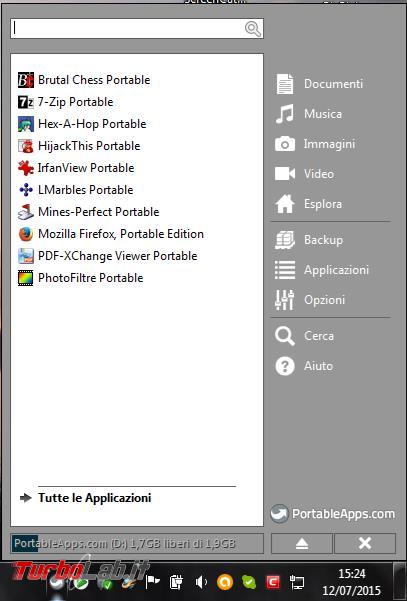Start Hex-A-Hop Portable game
This screenshot has height=601, width=407.
point(82,124)
